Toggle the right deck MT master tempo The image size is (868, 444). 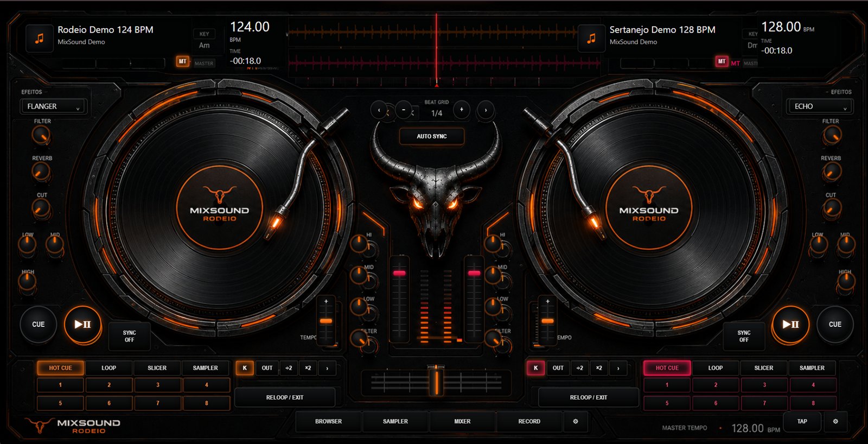coord(722,62)
